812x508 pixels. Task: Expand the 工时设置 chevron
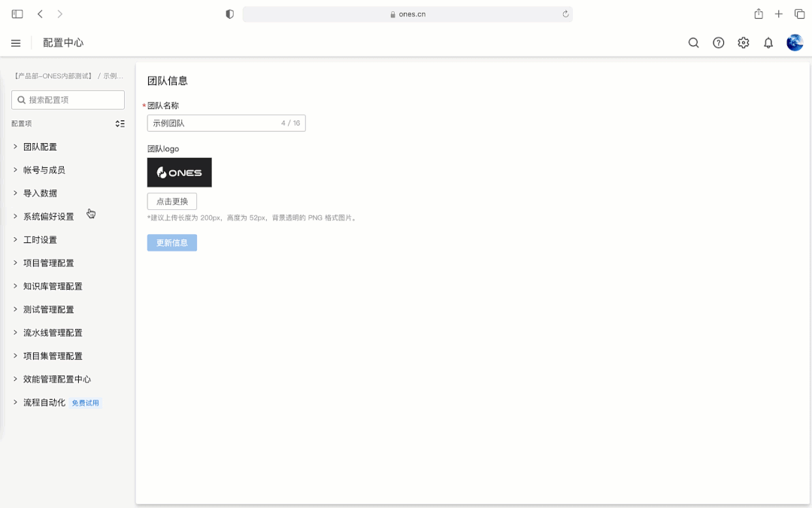coord(15,239)
